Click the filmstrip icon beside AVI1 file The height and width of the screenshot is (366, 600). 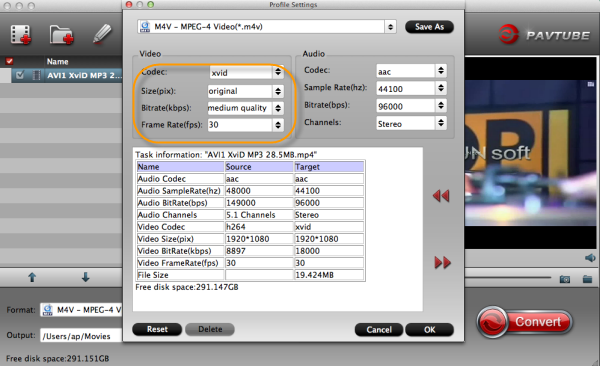pos(37,75)
